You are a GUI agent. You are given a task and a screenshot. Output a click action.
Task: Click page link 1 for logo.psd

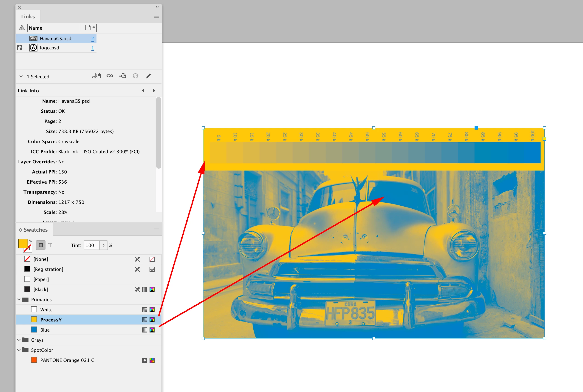coord(93,48)
